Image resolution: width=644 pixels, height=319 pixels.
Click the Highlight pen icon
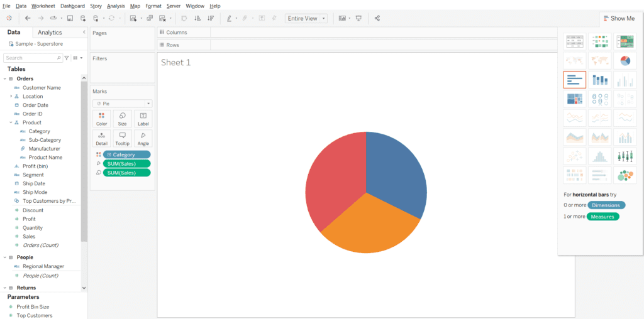click(x=229, y=18)
